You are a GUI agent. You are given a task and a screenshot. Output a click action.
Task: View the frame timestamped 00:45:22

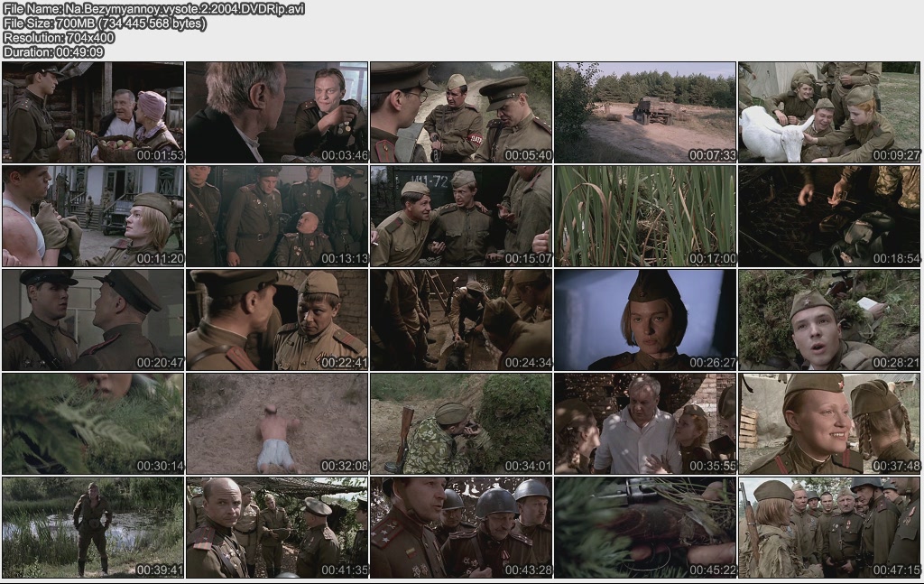(x=645, y=527)
